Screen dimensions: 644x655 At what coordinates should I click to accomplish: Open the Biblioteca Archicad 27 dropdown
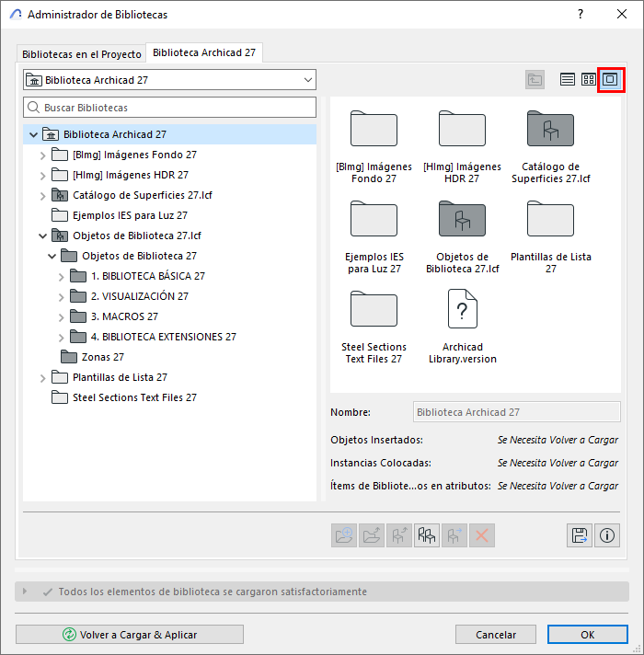tap(169, 80)
